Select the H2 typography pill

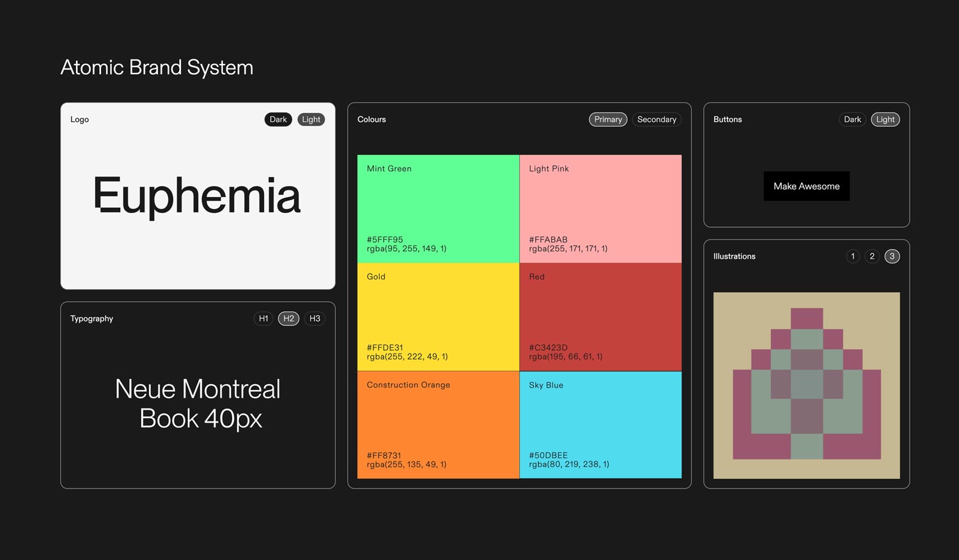tap(288, 318)
